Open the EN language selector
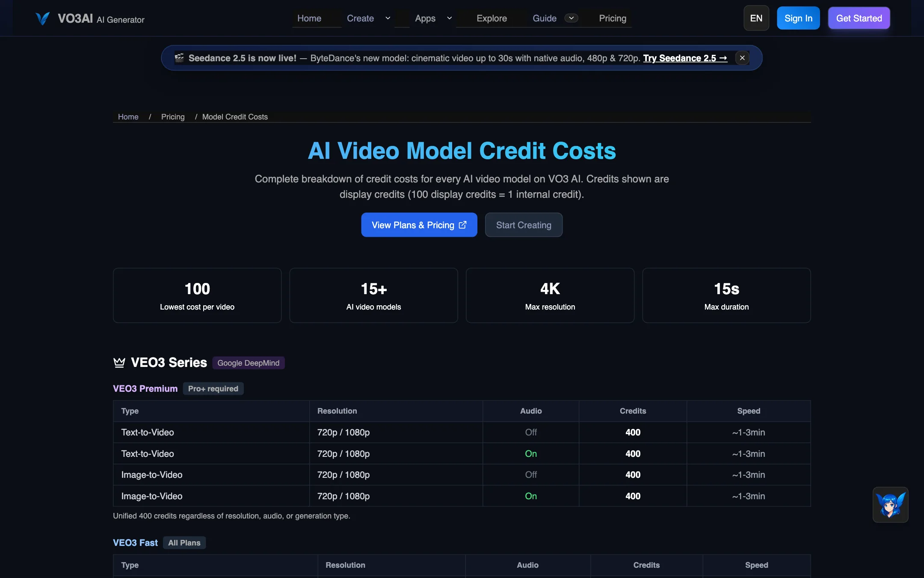 (x=756, y=18)
